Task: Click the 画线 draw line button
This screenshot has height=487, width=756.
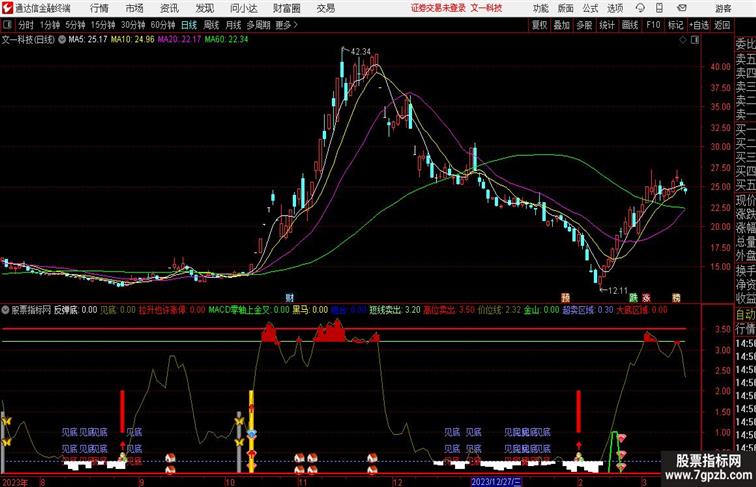Action: 630,25
